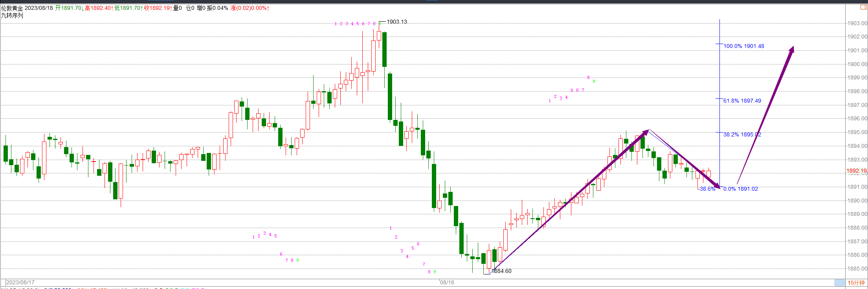Click the 1896.00 price axis label
The width and height of the screenshot is (868, 289).
(x=857, y=118)
